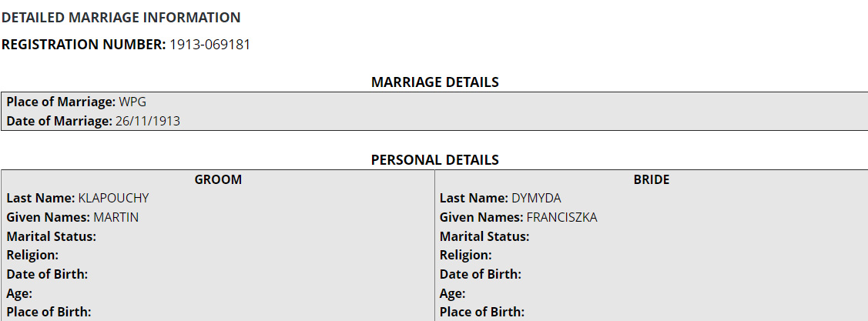This screenshot has height=321, width=868.
Task: Select the bride's given name FRANCISZKA
Action: pyautogui.click(x=561, y=217)
